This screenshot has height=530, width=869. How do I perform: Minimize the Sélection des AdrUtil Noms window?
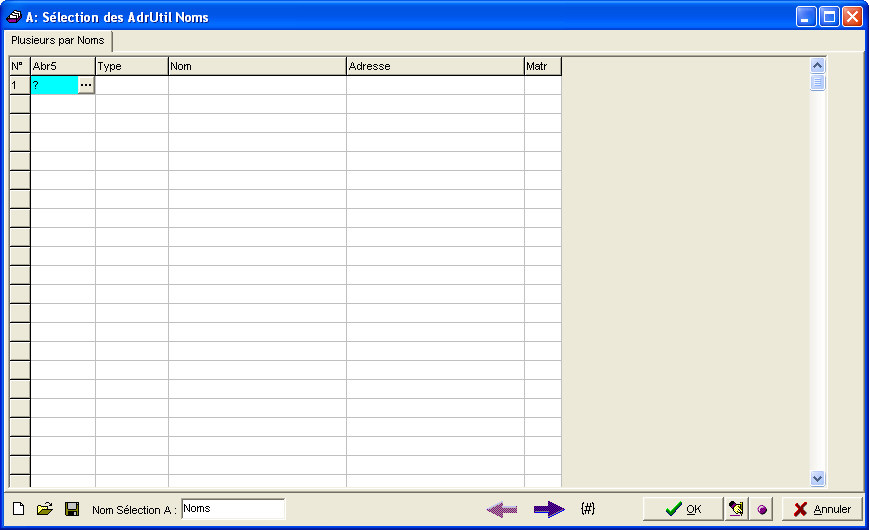point(806,17)
